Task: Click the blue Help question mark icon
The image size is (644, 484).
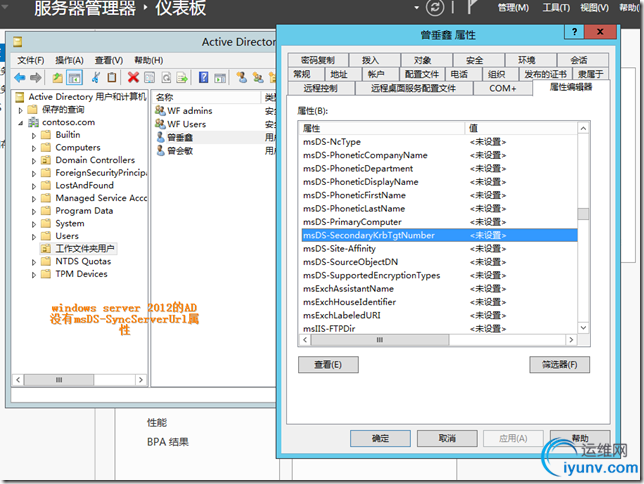Action: (x=203, y=77)
